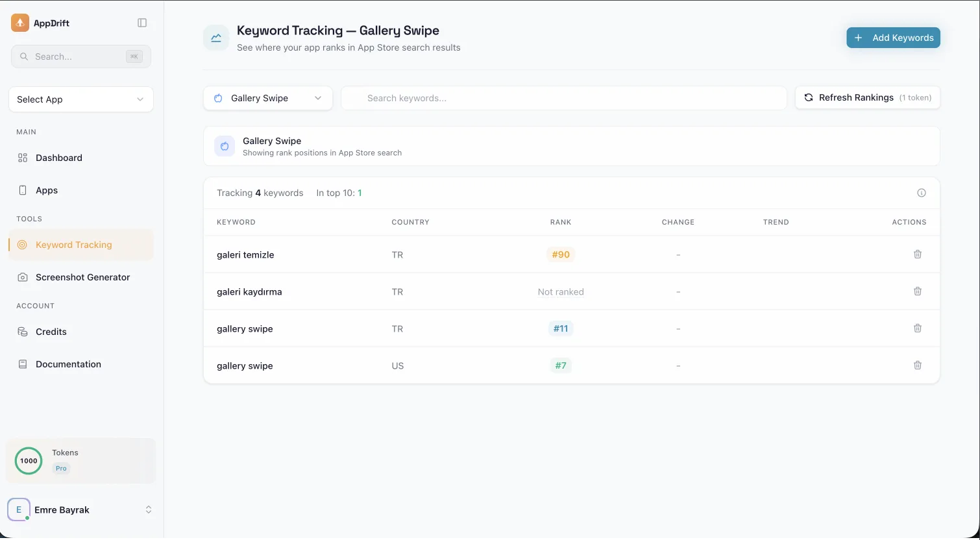The height and width of the screenshot is (540, 980).
Task: Click the Apps phone icon
Action: coord(23,190)
